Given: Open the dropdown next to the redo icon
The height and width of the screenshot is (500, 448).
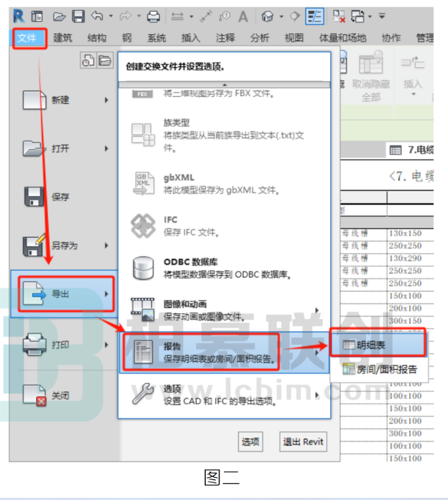Looking at the screenshot, I should 139,16.
